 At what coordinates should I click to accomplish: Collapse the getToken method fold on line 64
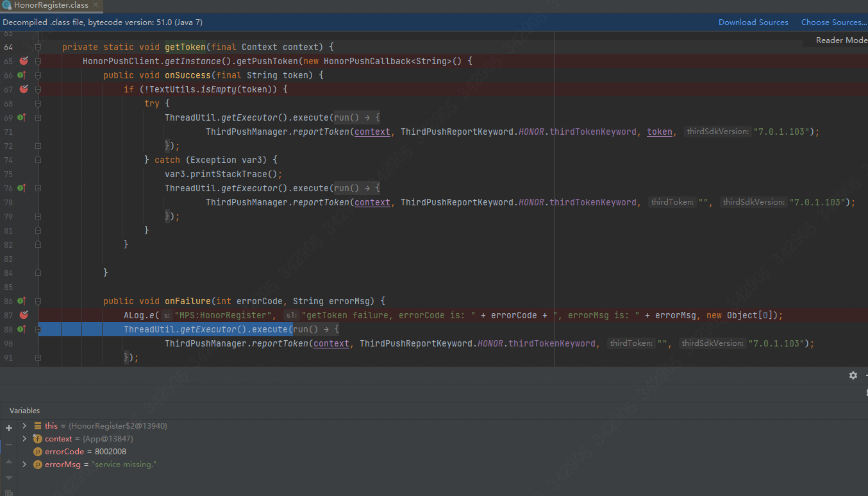(38, 47)
